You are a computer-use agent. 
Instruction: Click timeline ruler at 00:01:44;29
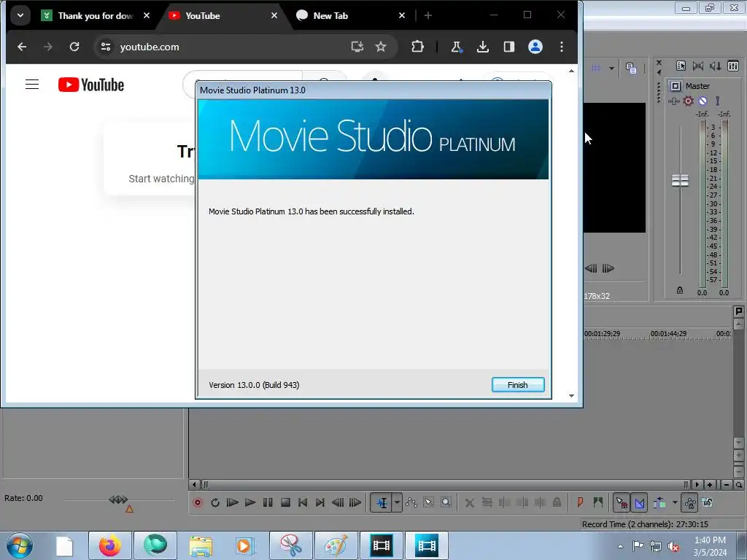[x=668, y=334]
